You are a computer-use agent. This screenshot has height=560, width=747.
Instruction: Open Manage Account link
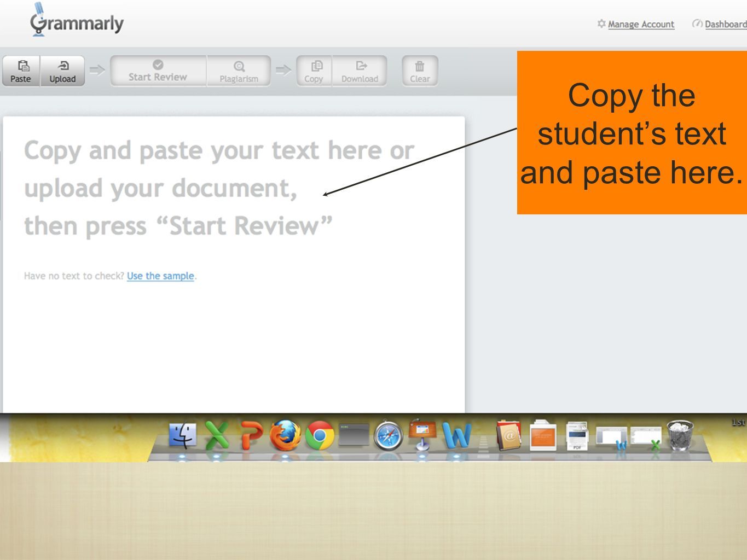click(641, 24)
